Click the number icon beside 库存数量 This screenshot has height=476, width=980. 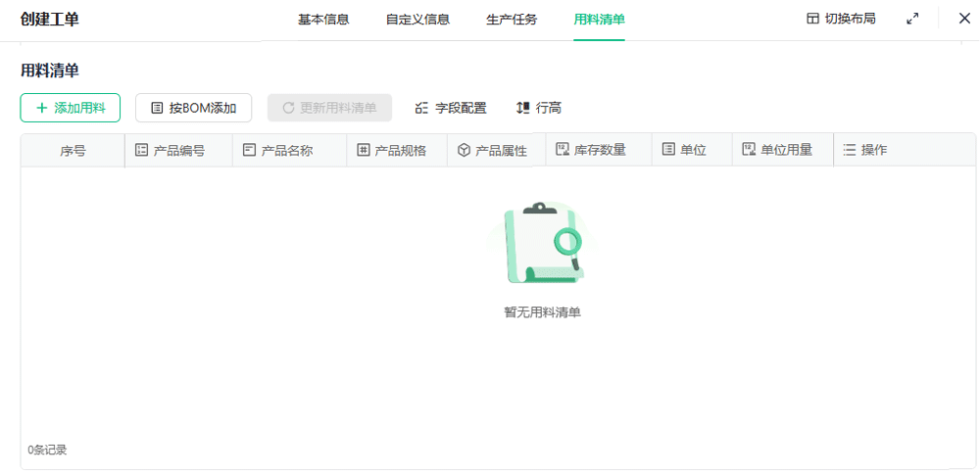tap(562, 149)
